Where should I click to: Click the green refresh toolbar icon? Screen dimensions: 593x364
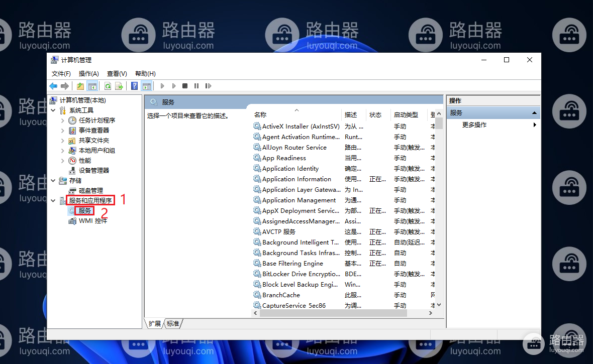pyautogui.click(x=108, y=86)
